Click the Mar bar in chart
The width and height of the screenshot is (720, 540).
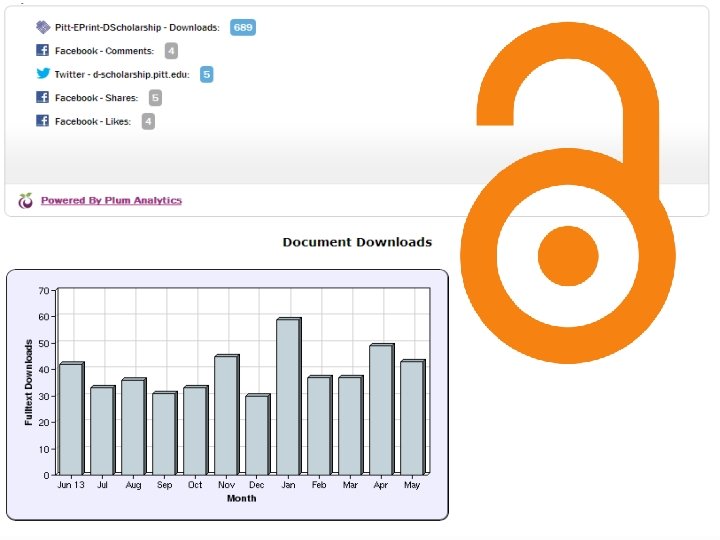coord(351,425)
